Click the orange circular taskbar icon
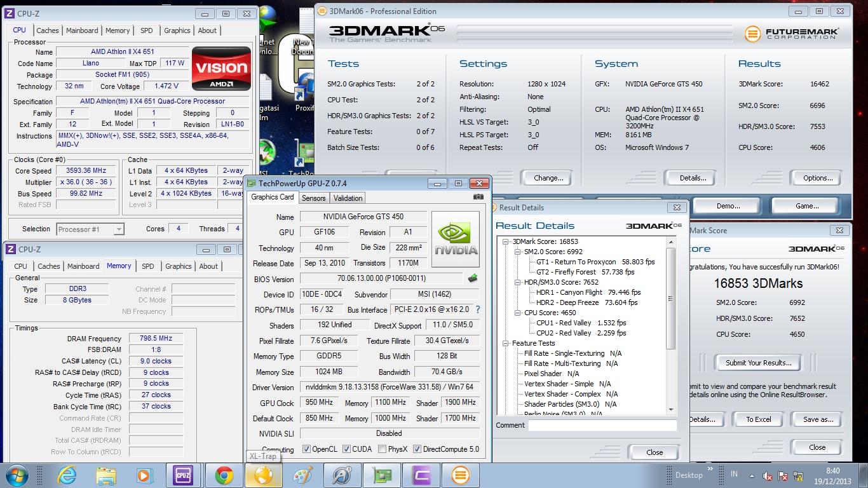Screen dimensions: 868x488 (461, 475)
